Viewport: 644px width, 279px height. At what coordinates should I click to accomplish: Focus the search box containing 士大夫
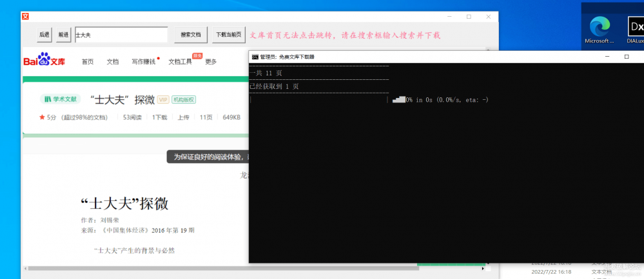(x=121, y=35)
